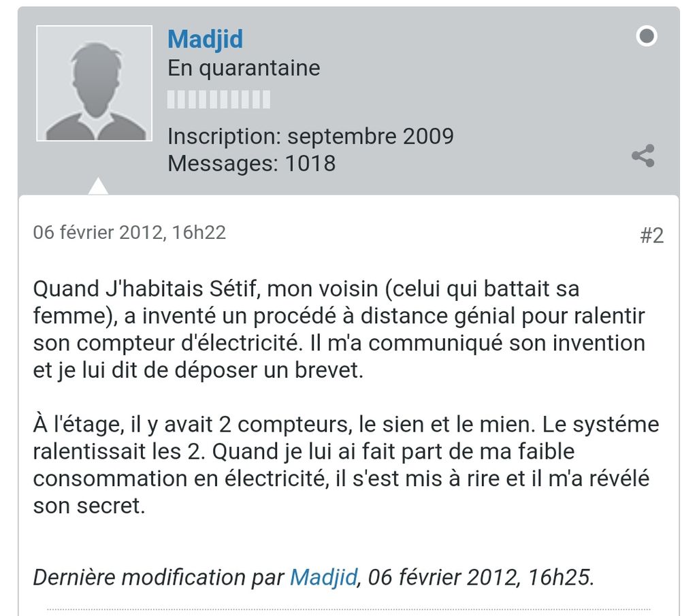Click the words 'son secret' ending the post
Image resolution: width=697 pixels, height=616 pixels.
[x=88, y=506]
